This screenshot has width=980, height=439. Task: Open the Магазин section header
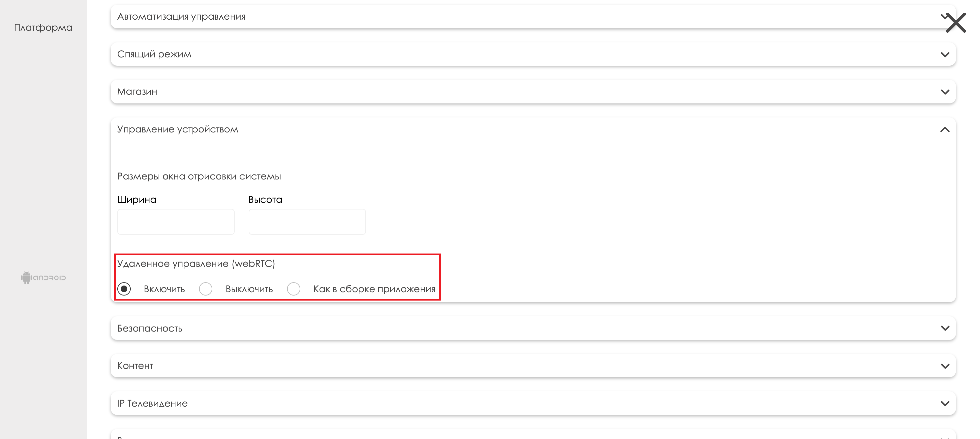coord(137,92)
